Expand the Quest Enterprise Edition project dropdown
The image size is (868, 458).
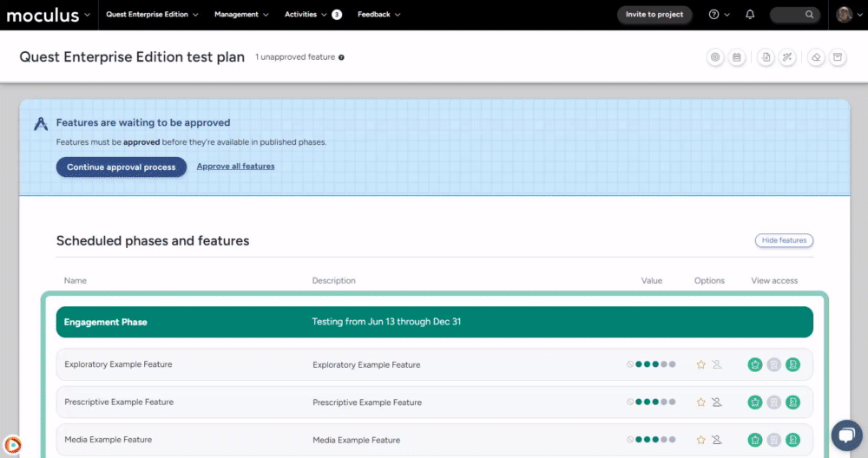pyautogui.click(x=152, y=15)
